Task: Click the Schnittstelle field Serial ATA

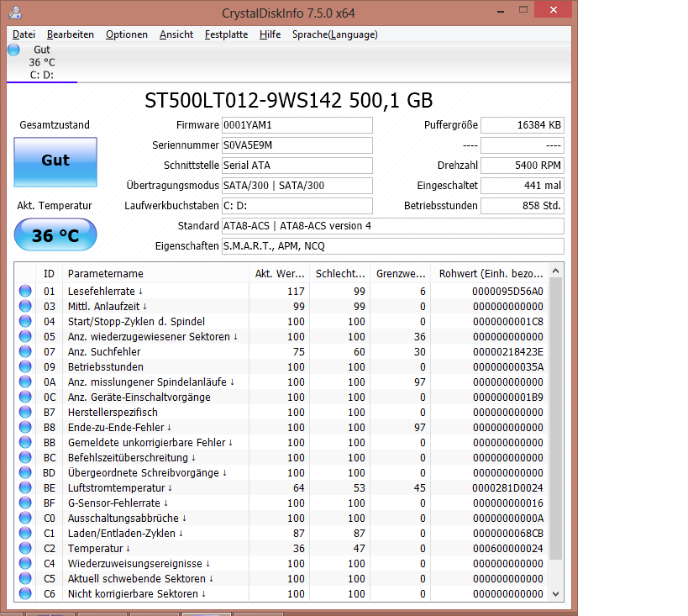Action: (x=297, y=166)
